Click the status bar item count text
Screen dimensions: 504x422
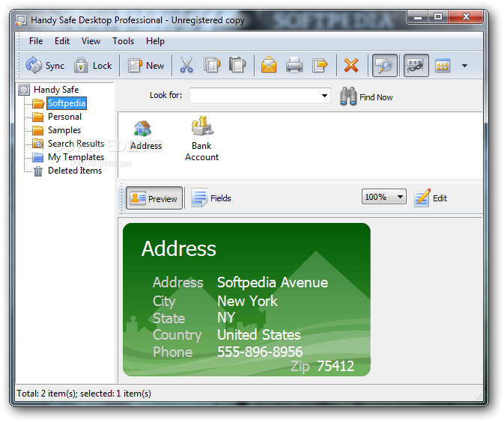[84, 394]
